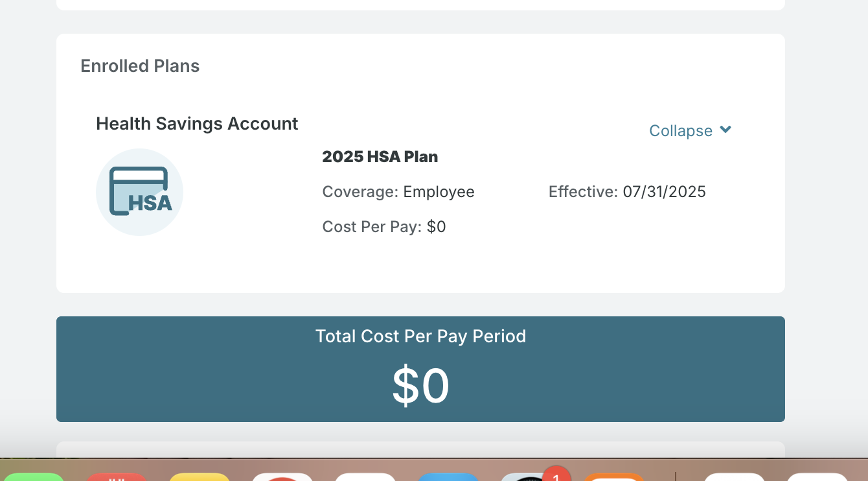868x481 pixels.
Task: Collapse the plan using the chevron arrow
Action: [725, 130]
